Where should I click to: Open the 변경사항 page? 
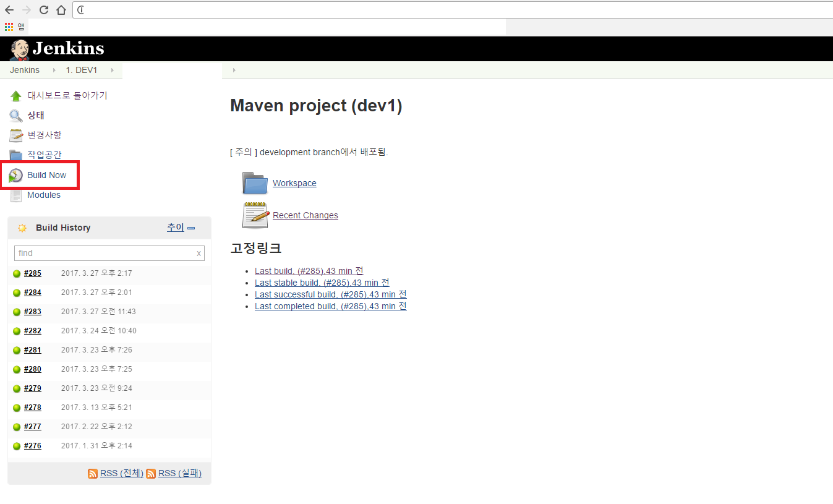click(x=45, y=135)
